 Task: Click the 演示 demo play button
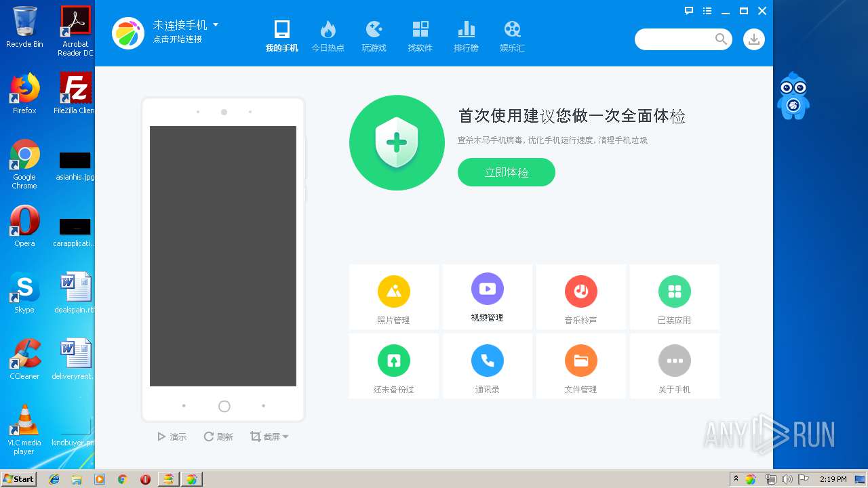[172, 436]
